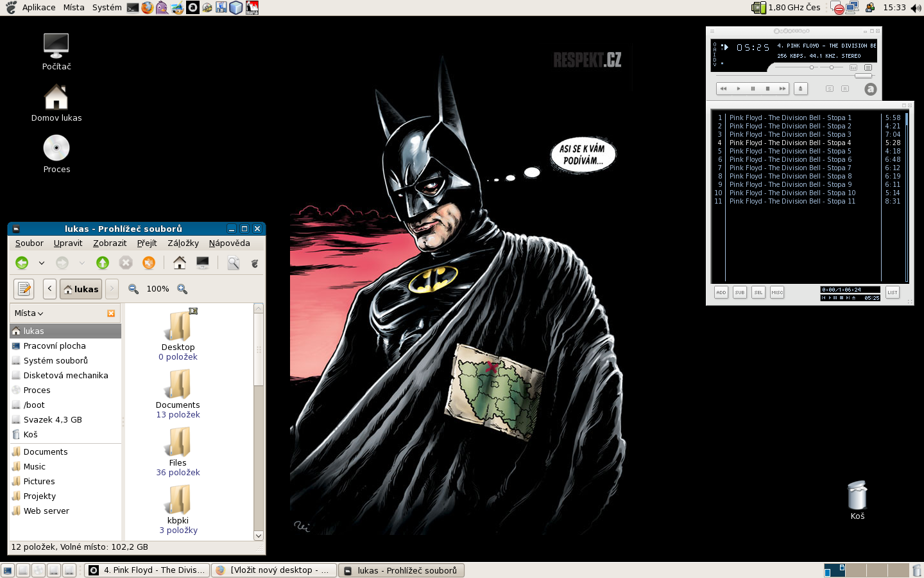The width and height of the screenshot is (924, 578).
Task: Launch Pidgin from the top panel
Action: (162, 8)
